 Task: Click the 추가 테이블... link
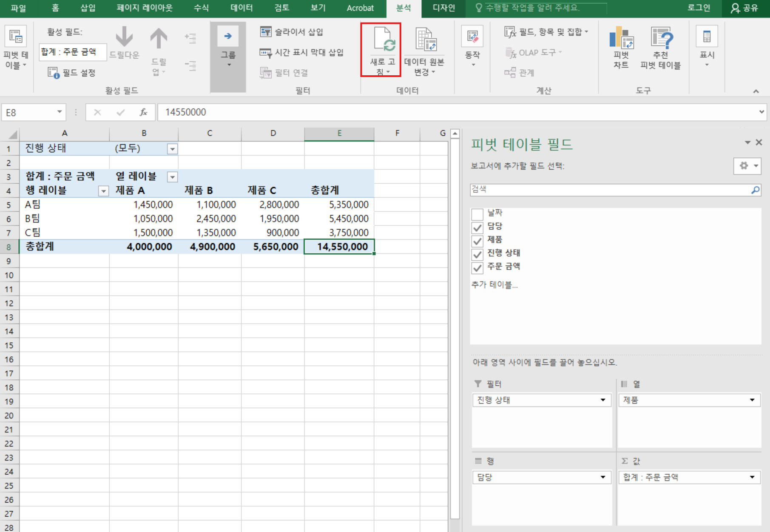[x=494, y=285]
